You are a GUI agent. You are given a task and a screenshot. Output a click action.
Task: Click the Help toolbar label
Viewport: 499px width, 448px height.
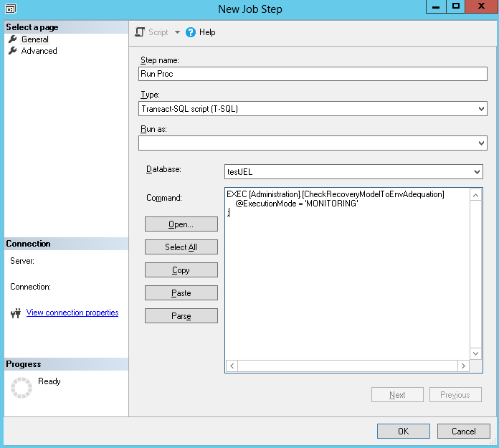[x=207, y=32]
